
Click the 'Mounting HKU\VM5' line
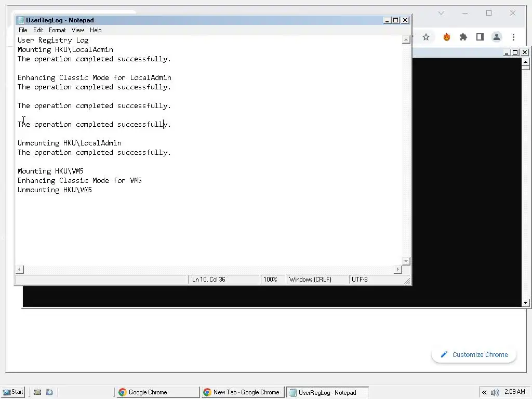click(x=50, y=171)
